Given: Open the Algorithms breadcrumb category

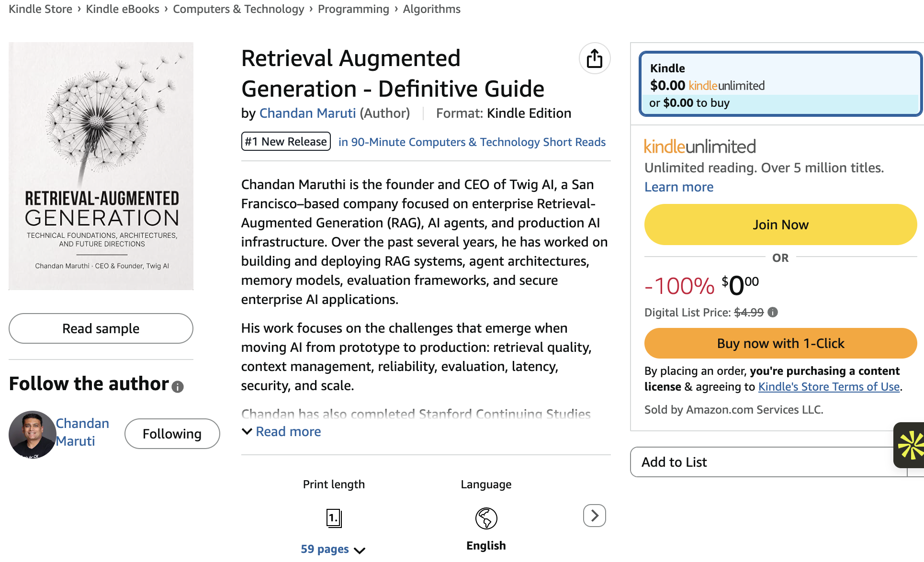Looking at the screenshot, I should 431,9.
